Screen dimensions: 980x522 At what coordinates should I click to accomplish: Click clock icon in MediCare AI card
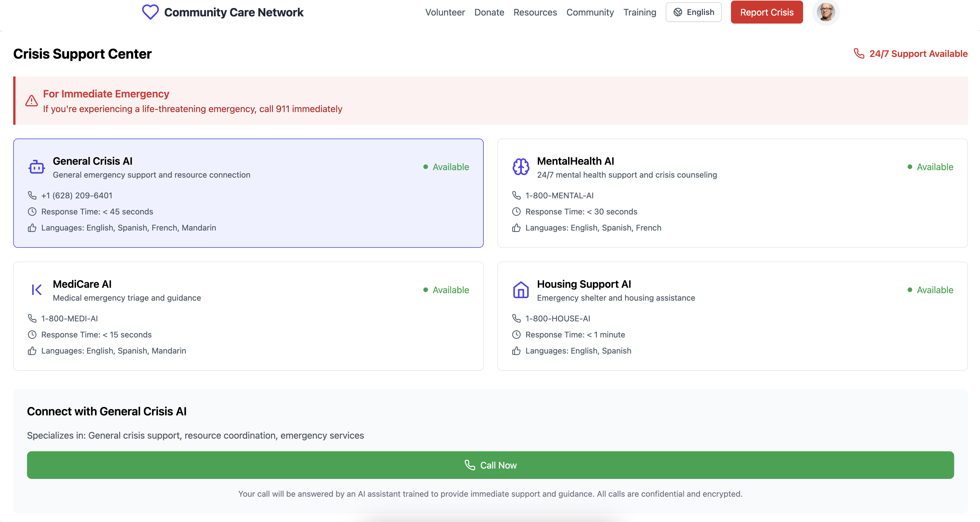point(32,335)
